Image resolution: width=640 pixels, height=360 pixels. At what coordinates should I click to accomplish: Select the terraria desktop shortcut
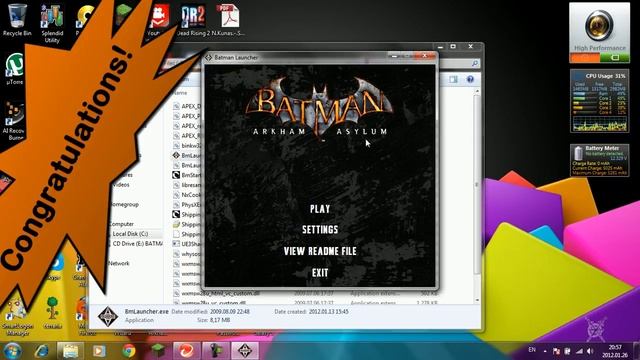[52, 313]
